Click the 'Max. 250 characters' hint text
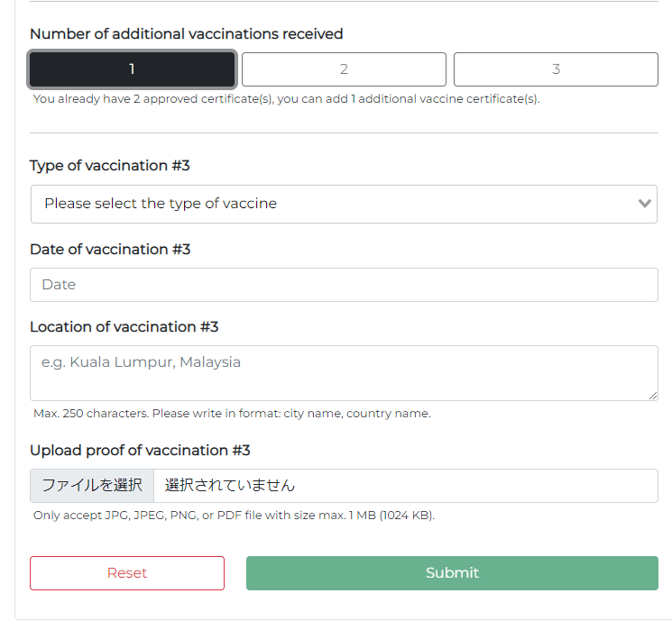The image size is (672, 621). click(232, 414)
